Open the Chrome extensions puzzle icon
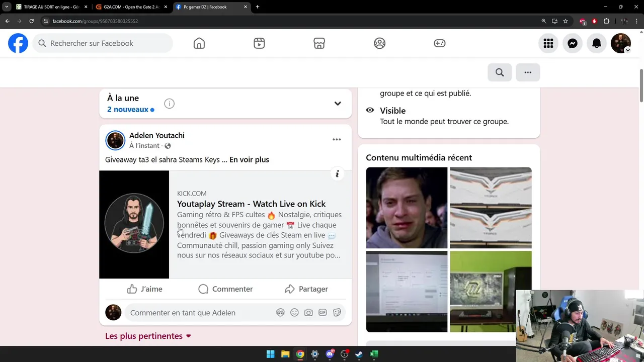The width and height of the screenshot is (644, 362). [x=606, y=21]
